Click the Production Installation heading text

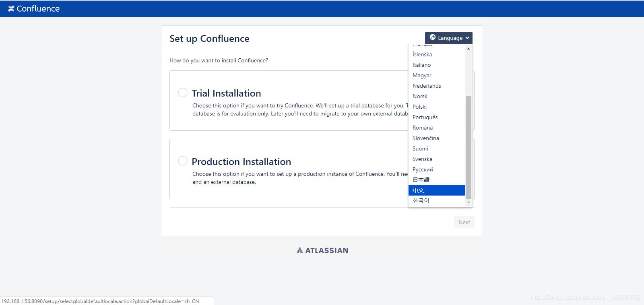coord(241,161)
